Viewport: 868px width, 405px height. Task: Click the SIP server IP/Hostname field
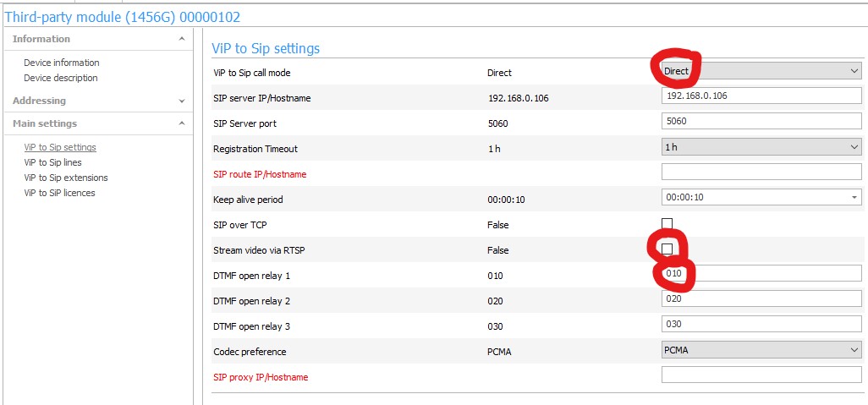[x=761, y=96]
